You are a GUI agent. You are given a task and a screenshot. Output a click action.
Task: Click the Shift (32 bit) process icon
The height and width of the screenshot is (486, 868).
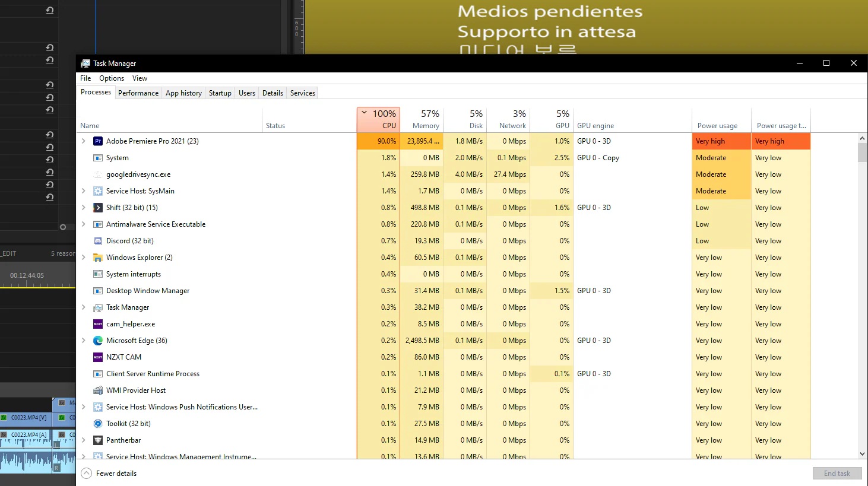tap(97, 207)
